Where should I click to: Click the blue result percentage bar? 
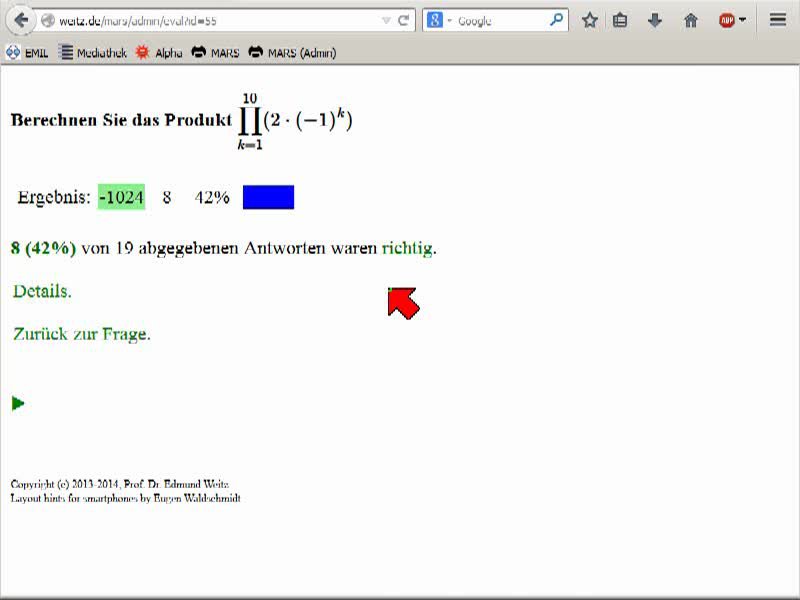click(x=268, y=197)
